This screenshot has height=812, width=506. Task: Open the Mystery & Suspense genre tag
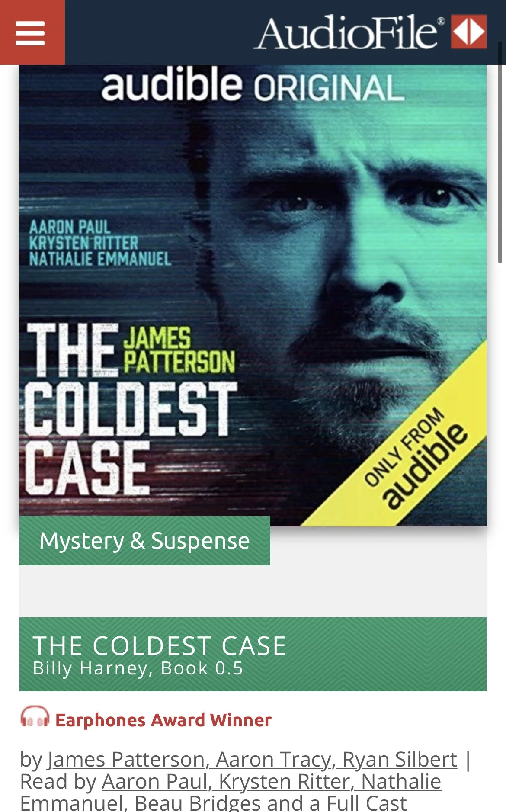tap(145, 541)
